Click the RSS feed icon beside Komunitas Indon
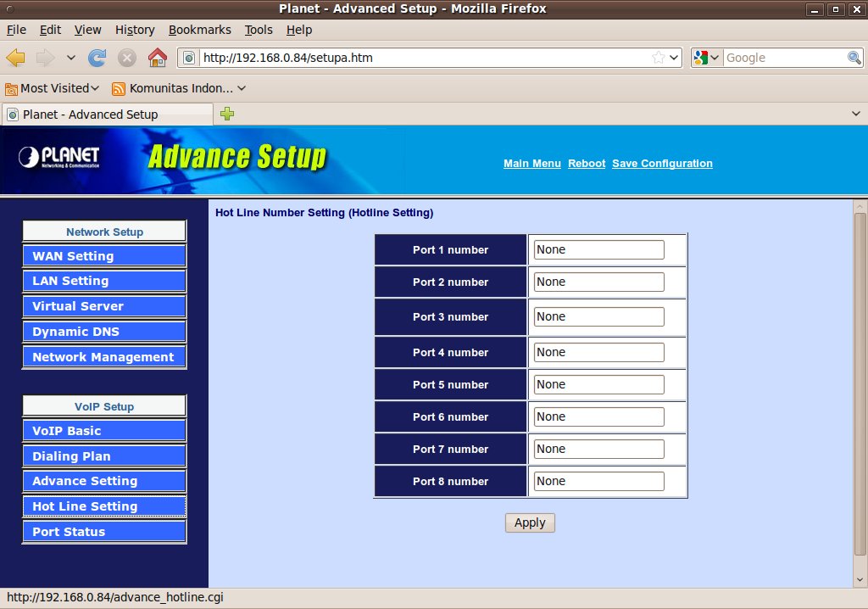The width and height of the screenshot is (868, 609). pos(119,89)
